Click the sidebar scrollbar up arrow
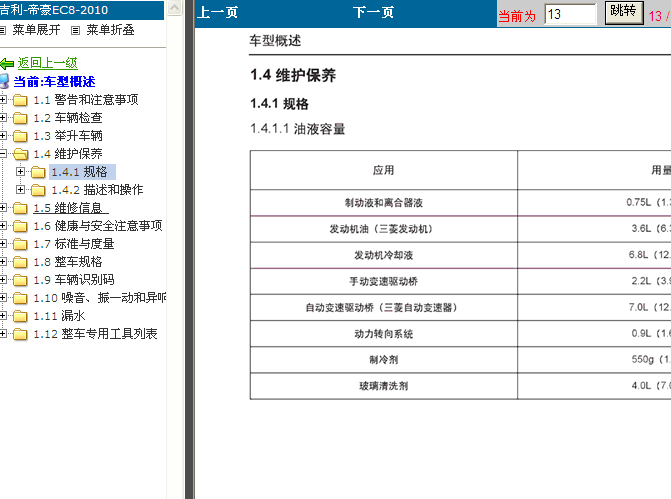This screenshot has height=499, width=671. pos(175,8)
